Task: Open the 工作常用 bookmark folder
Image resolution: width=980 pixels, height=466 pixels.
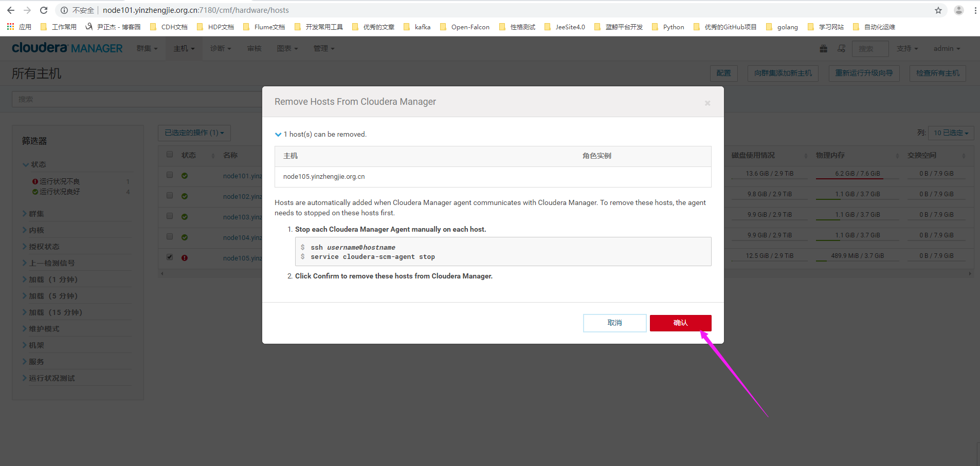Action: 58,27
